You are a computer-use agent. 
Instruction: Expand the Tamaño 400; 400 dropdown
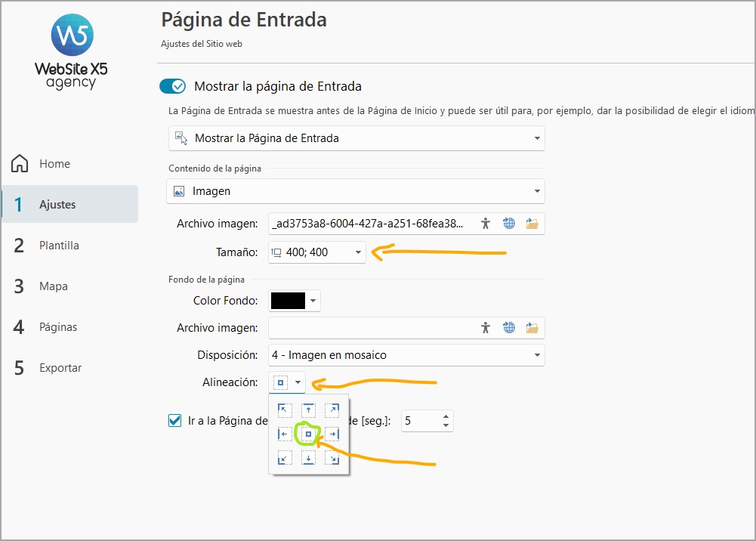(358, 252)
